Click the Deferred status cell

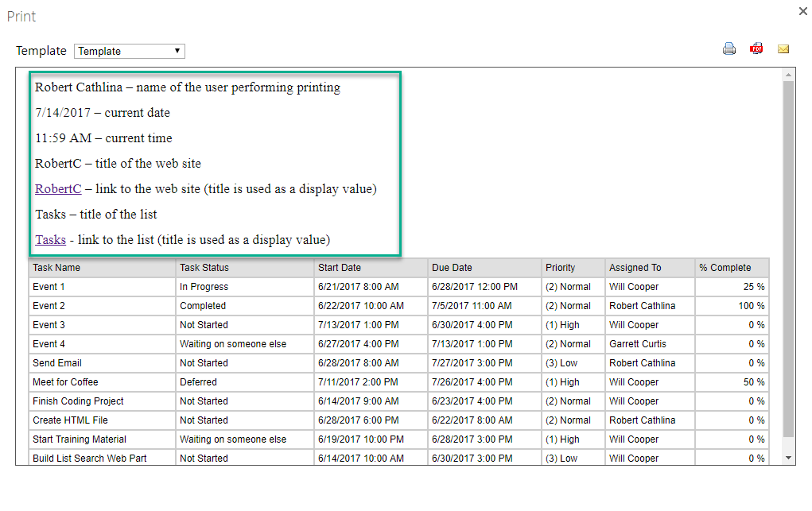click(245, 382)
